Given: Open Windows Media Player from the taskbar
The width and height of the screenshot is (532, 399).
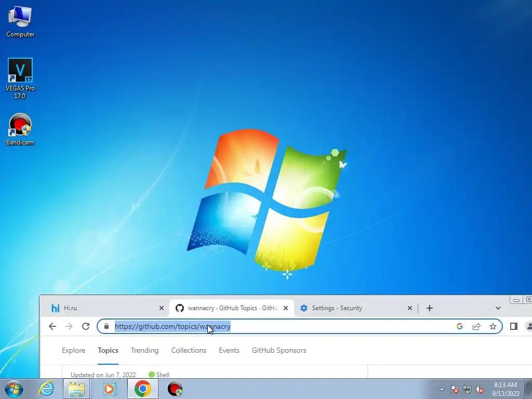Looking at the screenshot, I should click(109, 389).
